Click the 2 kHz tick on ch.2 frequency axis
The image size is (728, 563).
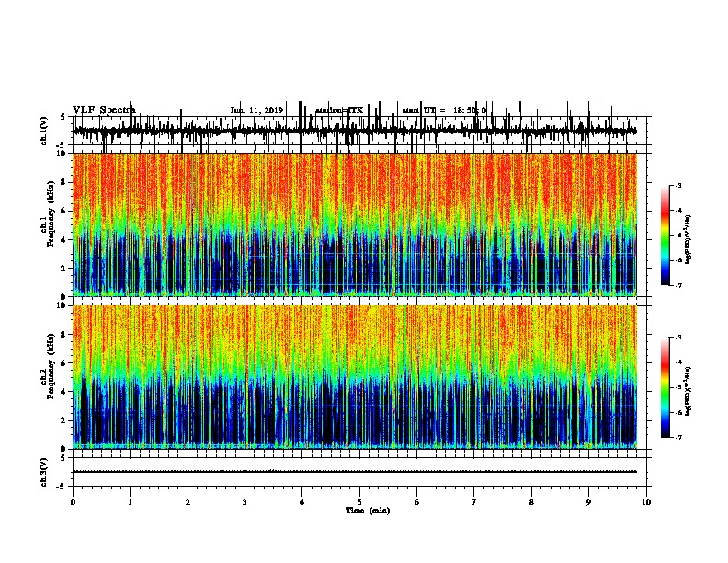pos(63,420)
